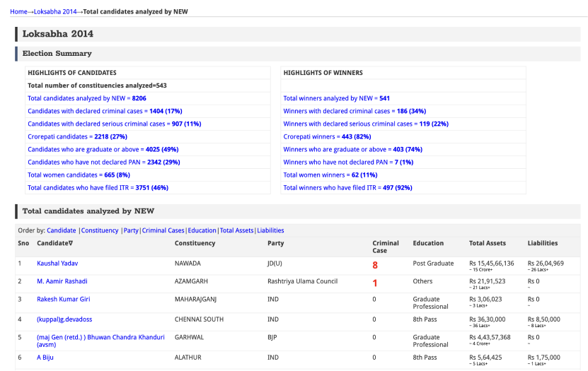View Winners who are graduate or above
This screenshot has height=371, width=588.
[352, 149]
